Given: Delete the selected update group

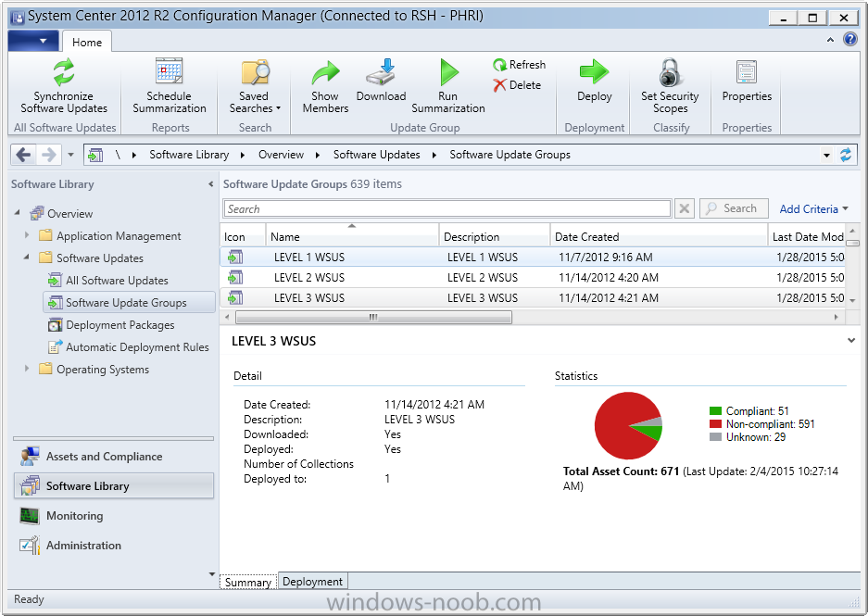Looking at the screenshot, I should [517, 85].
